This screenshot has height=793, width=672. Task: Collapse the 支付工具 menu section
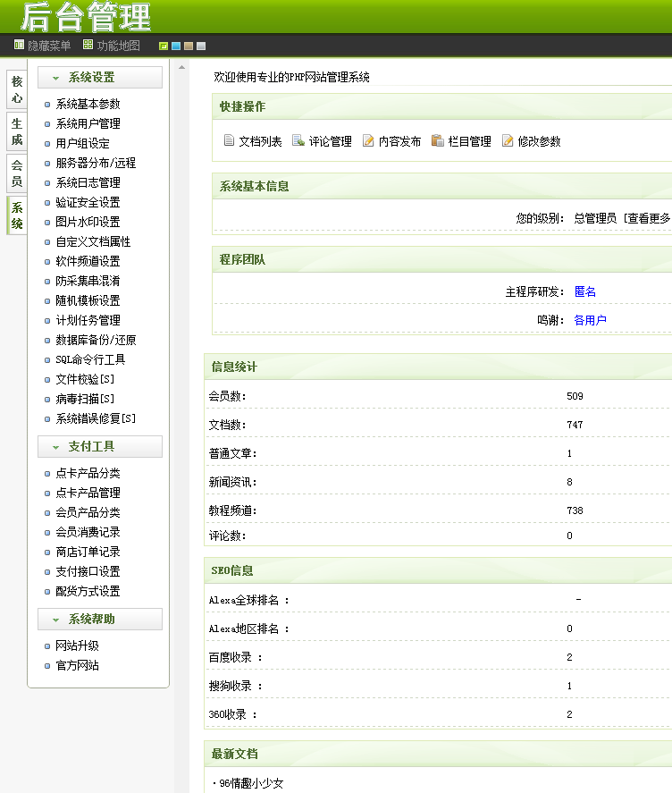(100, 447)
